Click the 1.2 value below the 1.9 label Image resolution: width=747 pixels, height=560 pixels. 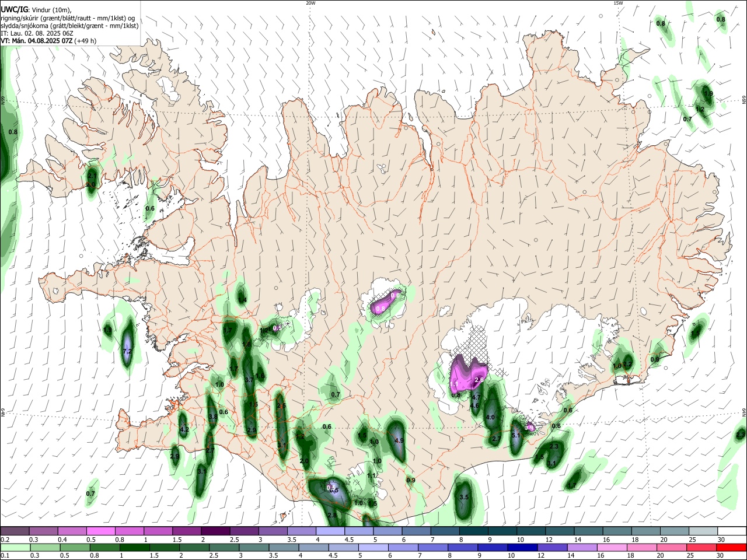coord(700,109)
